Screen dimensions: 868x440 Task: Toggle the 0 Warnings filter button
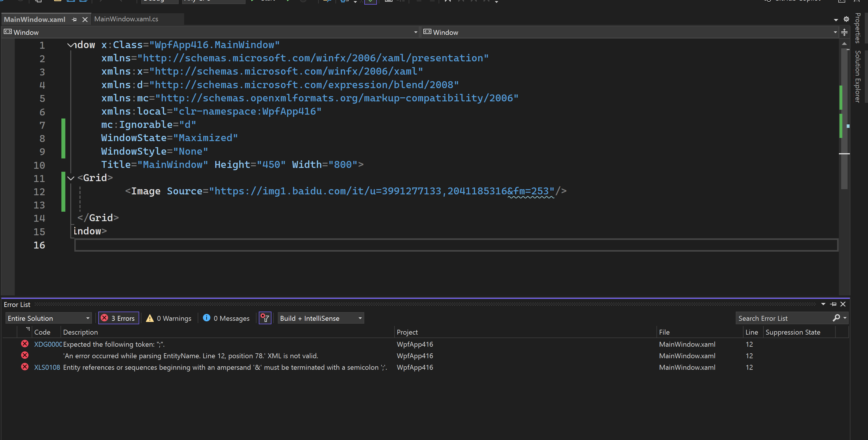tap(169, 318)
